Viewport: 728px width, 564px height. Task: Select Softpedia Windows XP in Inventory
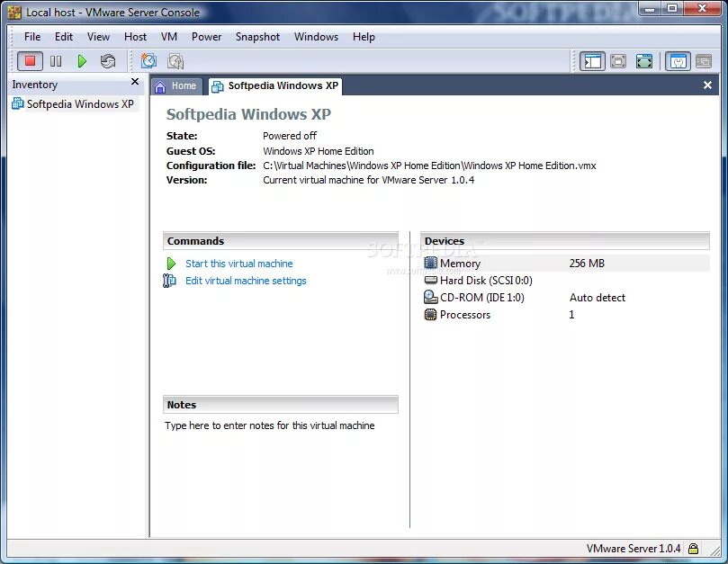tap(80, 104)
